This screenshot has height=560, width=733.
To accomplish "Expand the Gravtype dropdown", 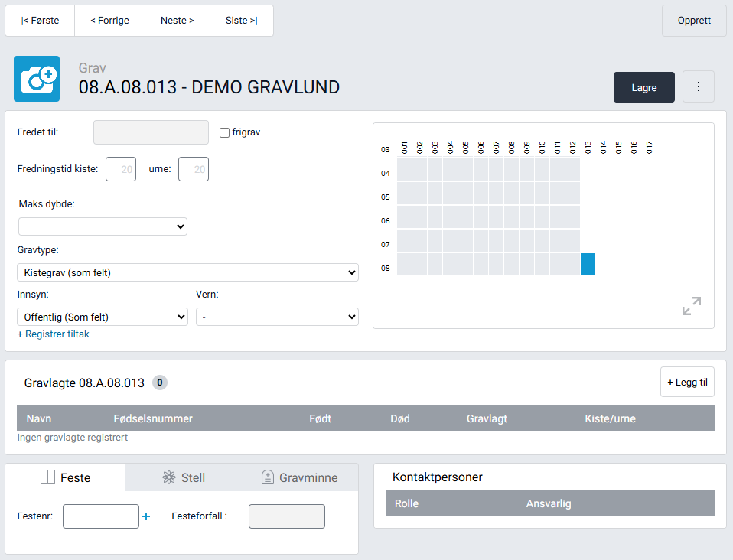I will coord(187,272).
